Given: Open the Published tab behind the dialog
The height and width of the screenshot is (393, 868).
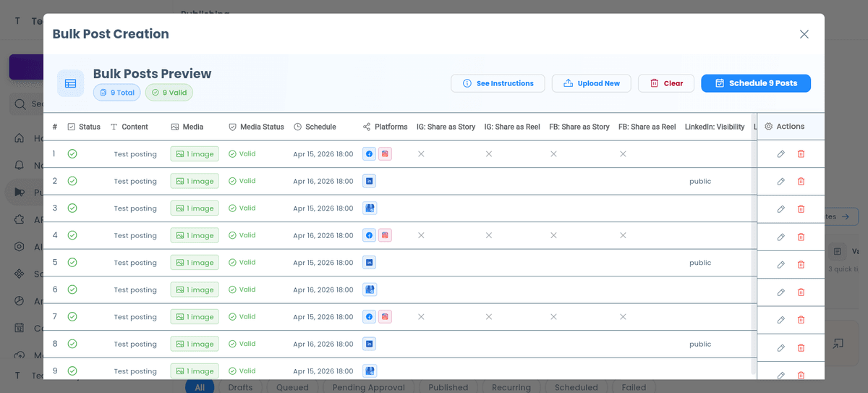Looking at the screenshot, I should 448,386.
